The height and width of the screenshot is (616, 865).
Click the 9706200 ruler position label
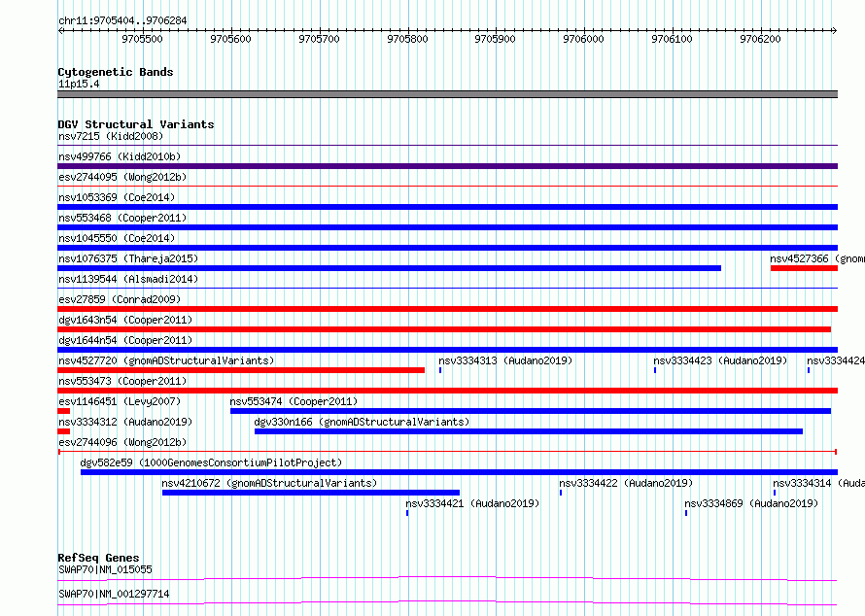pyautogui.click(x=760, y=39)
